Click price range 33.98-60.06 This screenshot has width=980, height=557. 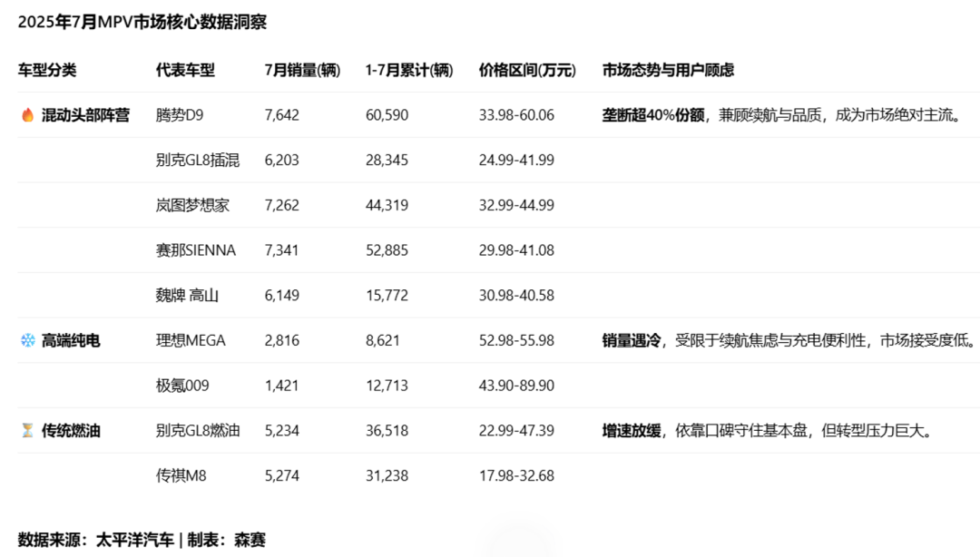tap(517, 115)
